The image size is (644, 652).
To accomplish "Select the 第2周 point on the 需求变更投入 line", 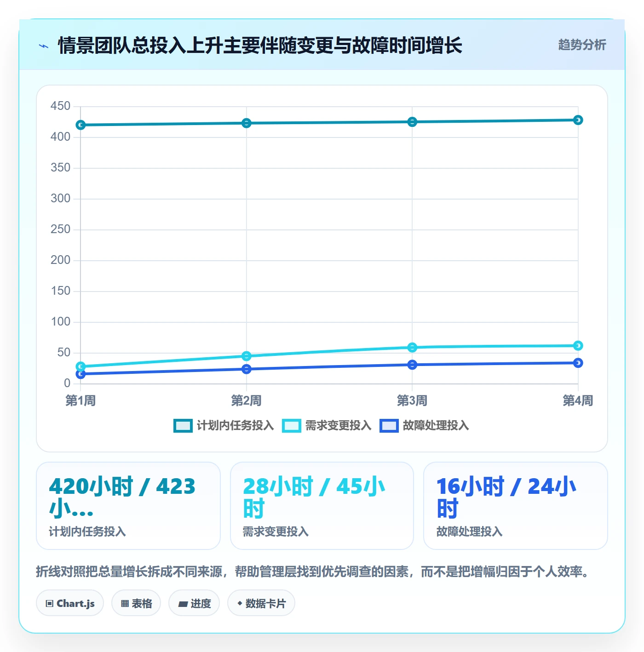I will [247, 356].
